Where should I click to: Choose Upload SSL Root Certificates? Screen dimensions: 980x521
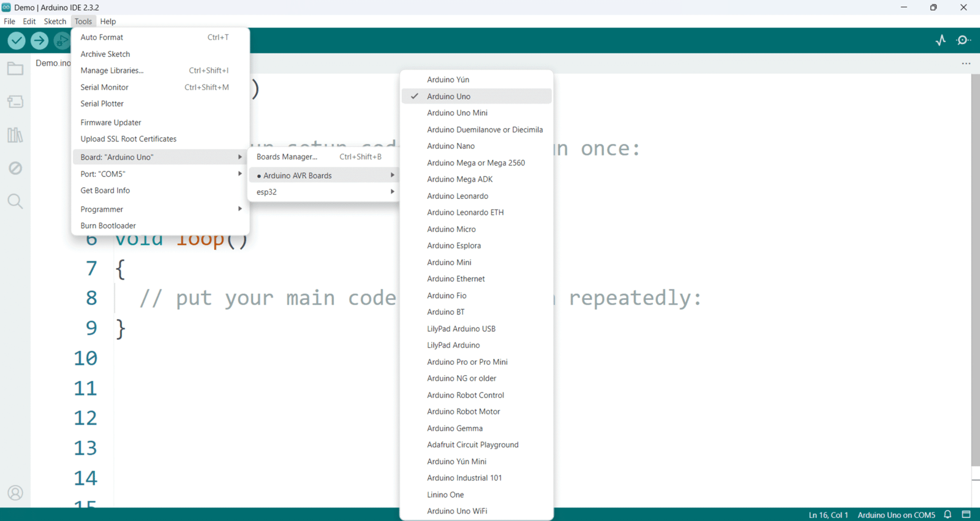160,139
